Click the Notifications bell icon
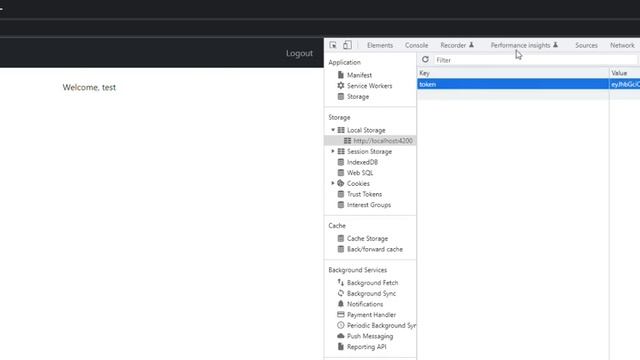Image resolution: width=640 pixels, height=360 pixels. (341, 304)
